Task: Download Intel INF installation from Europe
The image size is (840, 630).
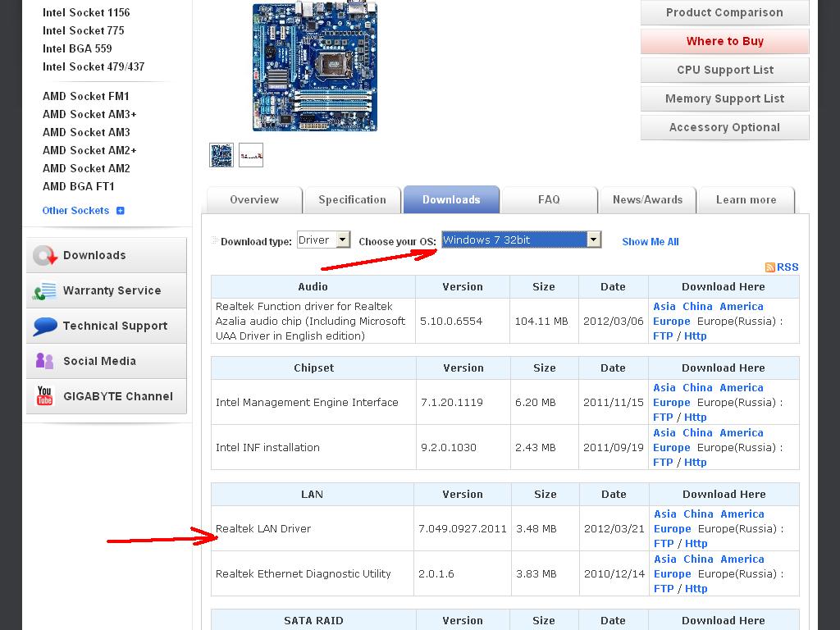Action: point(672,448)
